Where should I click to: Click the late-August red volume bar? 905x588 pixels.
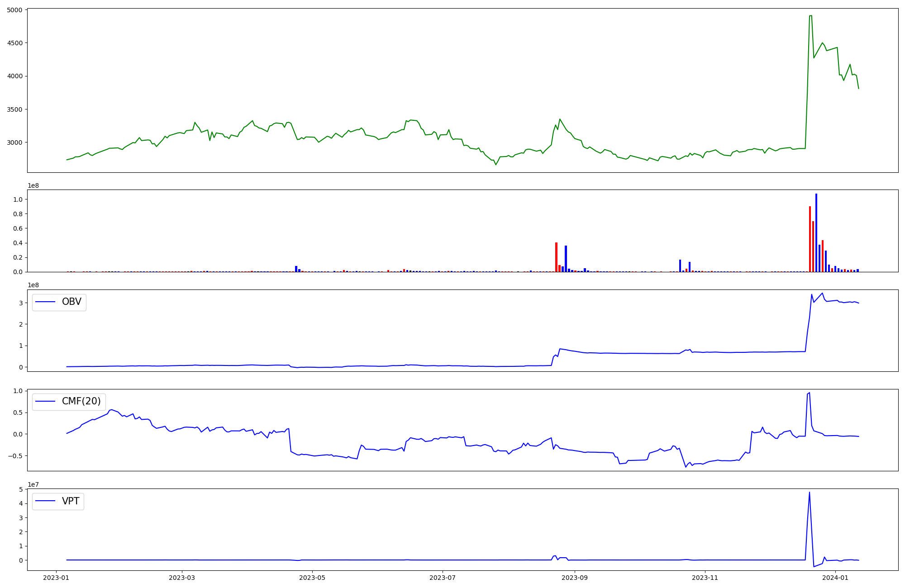(556, 257)
